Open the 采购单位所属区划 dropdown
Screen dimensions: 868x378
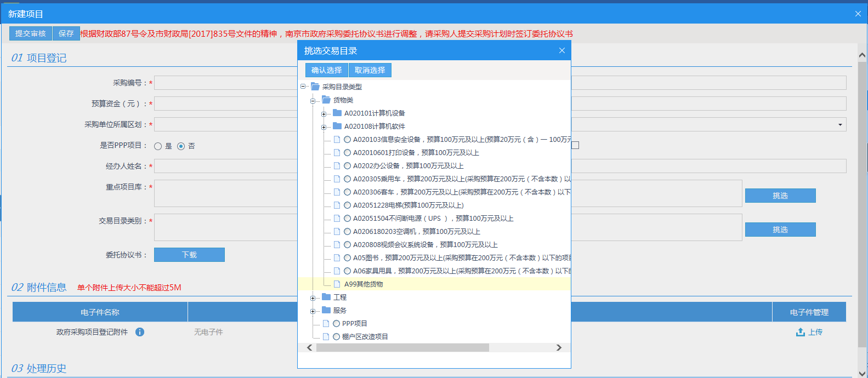[839, 125]
